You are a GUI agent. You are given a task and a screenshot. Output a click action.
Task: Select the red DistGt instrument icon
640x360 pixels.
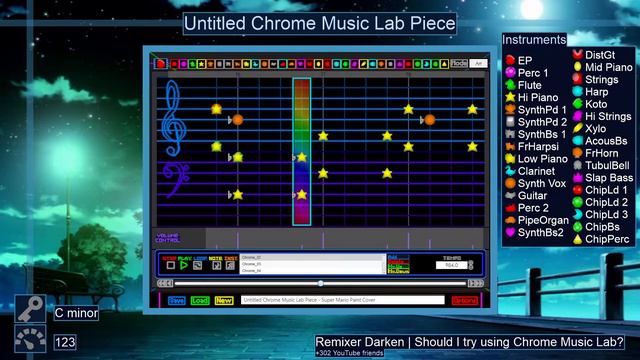coord(309,64)
